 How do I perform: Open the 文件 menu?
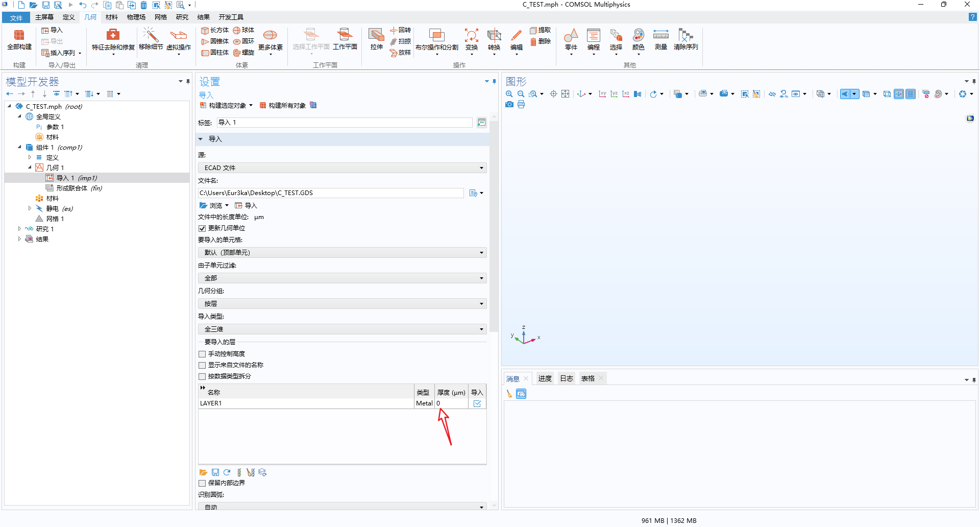coord(16,18)
